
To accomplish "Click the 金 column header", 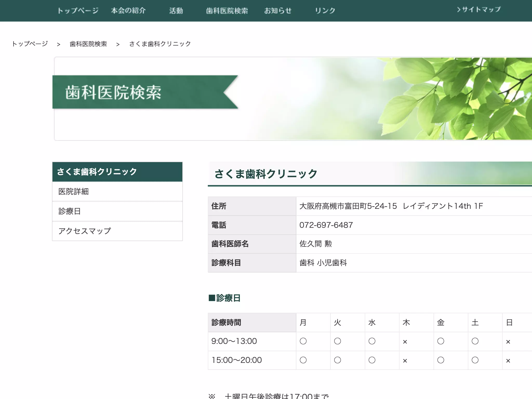I will (451, 322).
